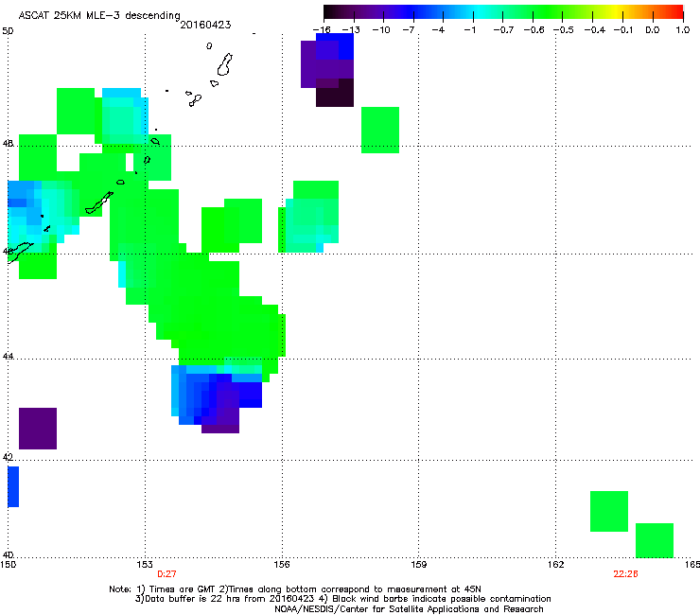Select the longitude axis label "153"
Image resolution: width=700 pixels, height=615 pixels.
[x=145, y=565]
